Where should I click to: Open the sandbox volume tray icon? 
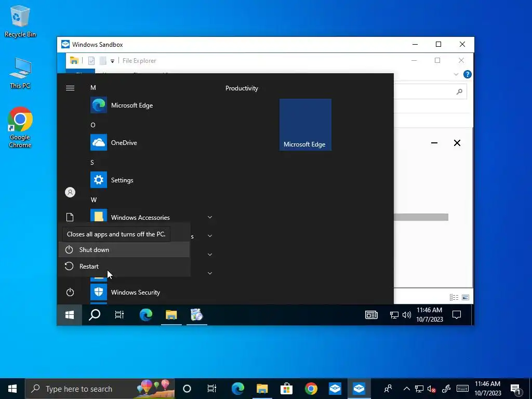(x=406, y=315)
